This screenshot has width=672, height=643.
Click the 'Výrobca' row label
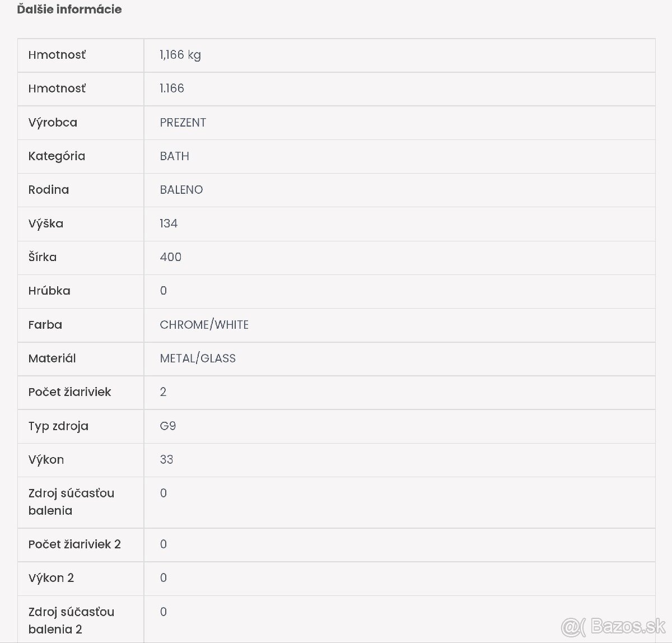click(53, 123)
